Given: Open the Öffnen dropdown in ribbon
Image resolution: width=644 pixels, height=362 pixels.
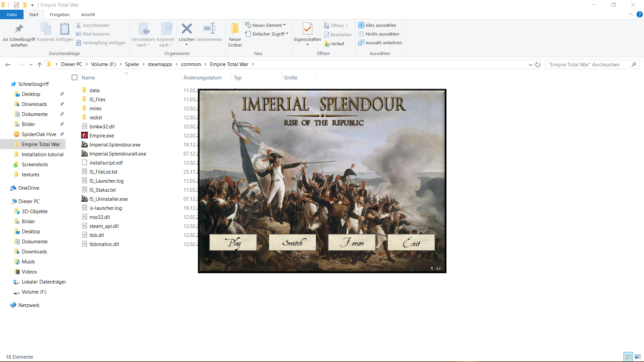Looking at the screenshot, I should [336, 25].
